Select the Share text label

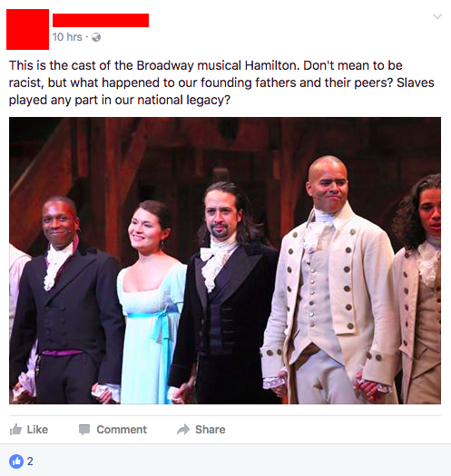coord(211,430)
